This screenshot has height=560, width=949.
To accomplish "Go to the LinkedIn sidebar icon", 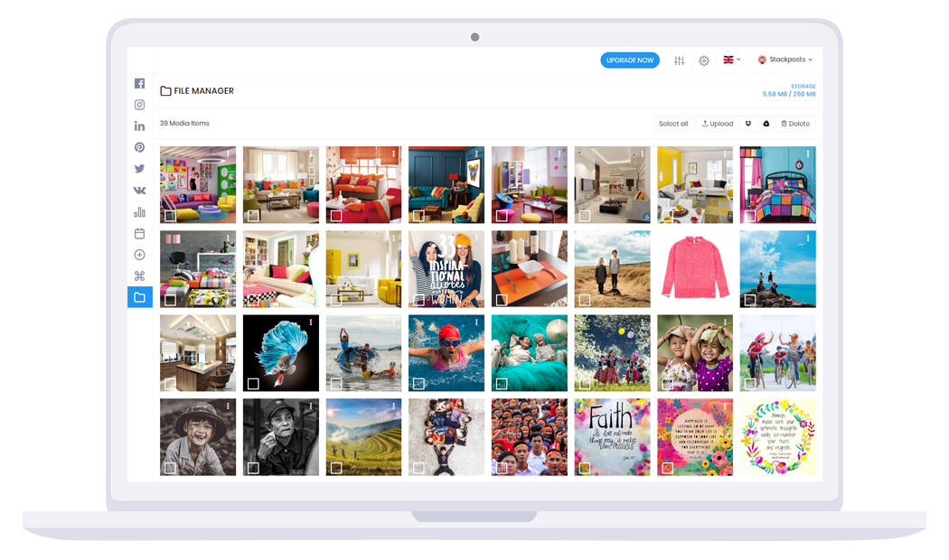I will coord(139,126).
